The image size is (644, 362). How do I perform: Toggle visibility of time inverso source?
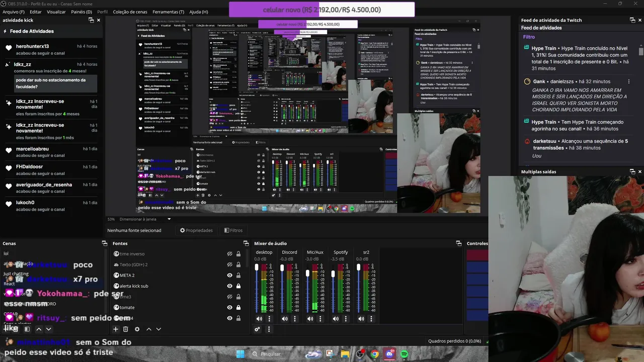229,254
